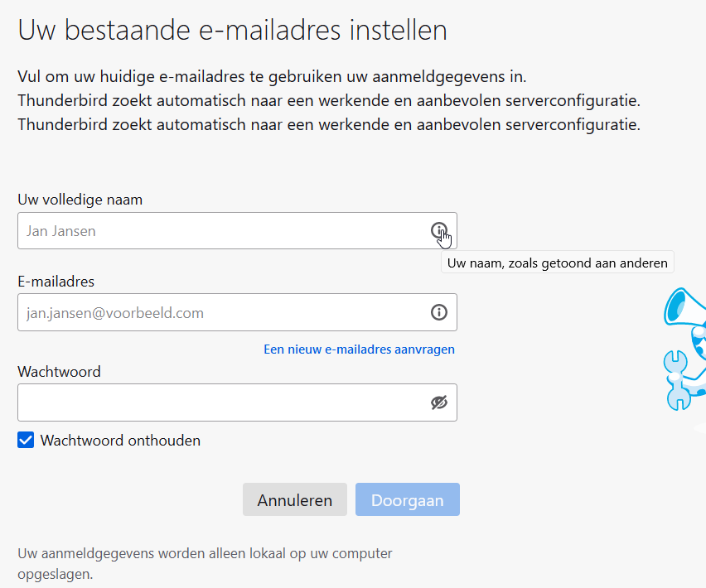Click the info icon in the full name field
Image resolution: width=706 pixels, height=588 pixels.
tap(438, 230)
